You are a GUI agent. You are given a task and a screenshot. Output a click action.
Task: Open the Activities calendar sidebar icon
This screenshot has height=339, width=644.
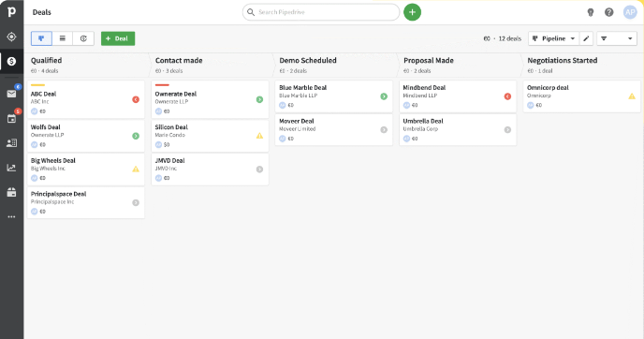click(11, 118)
